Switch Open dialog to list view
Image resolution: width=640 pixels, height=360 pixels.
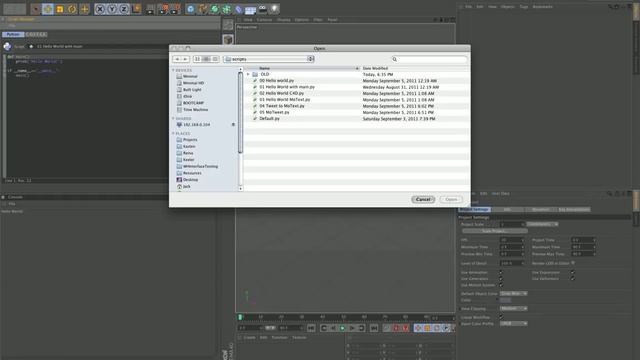coord(207,59)
